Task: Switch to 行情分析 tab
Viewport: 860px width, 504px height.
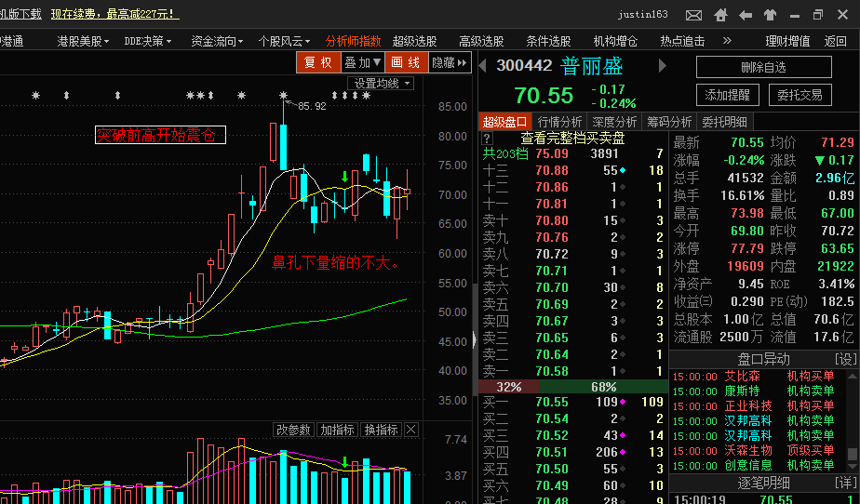Action: (x=558, y=122)
